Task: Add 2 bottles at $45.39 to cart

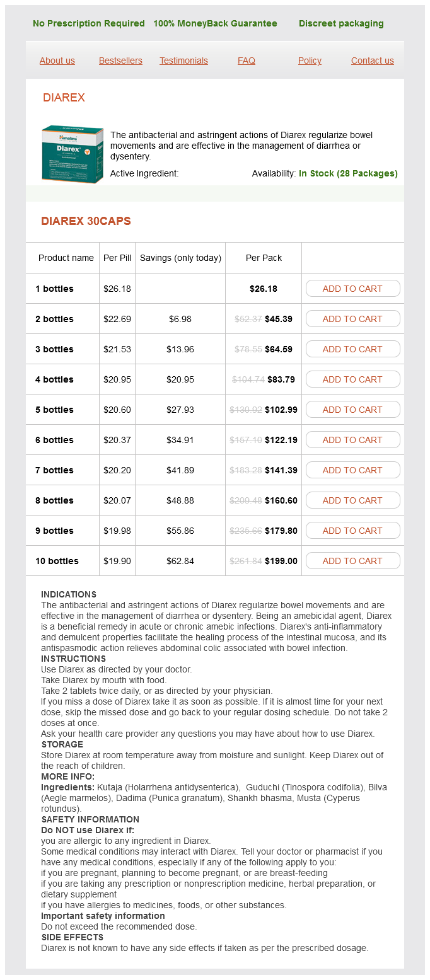Action: click(352, 319)
